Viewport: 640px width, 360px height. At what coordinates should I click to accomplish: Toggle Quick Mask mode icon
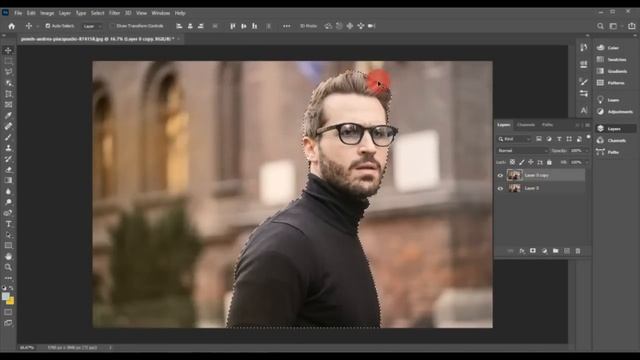(8, 312)
